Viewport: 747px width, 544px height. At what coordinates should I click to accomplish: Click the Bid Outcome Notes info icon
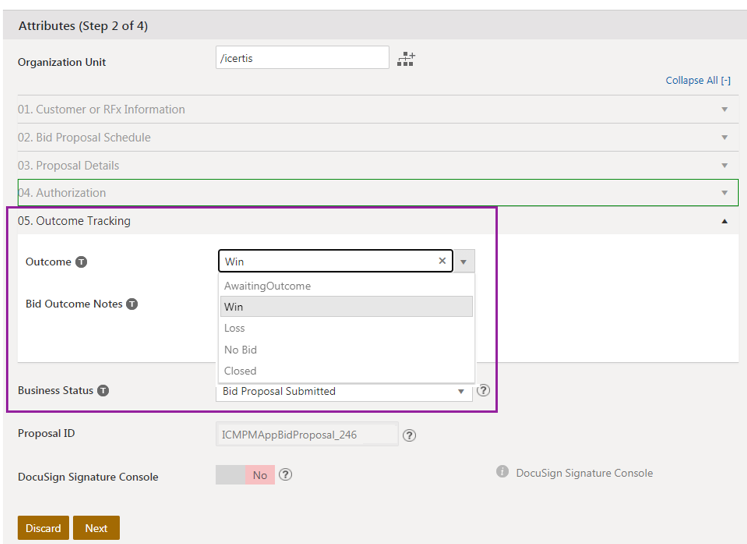tap(132, 304)
